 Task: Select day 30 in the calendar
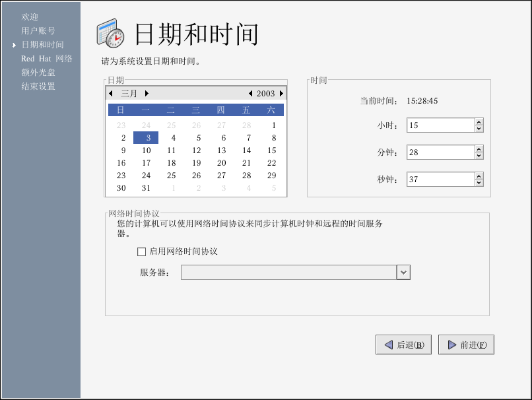click(x=121, y=188)
